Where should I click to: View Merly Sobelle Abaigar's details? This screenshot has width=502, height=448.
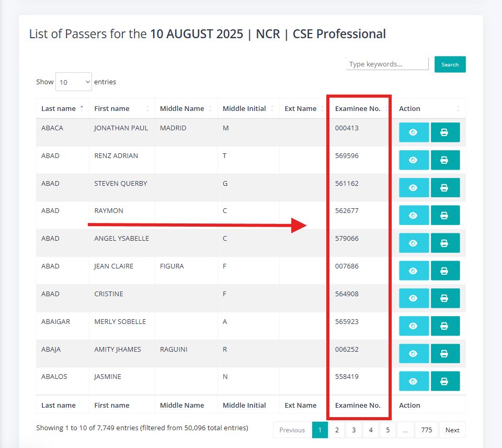point(414,326)
